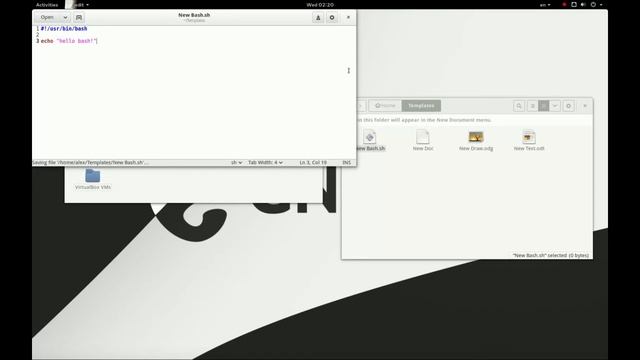Open the power icon system menu
The width and height of the screenshot is (640, 360).
pyautogui.click(x=593, y=4)
